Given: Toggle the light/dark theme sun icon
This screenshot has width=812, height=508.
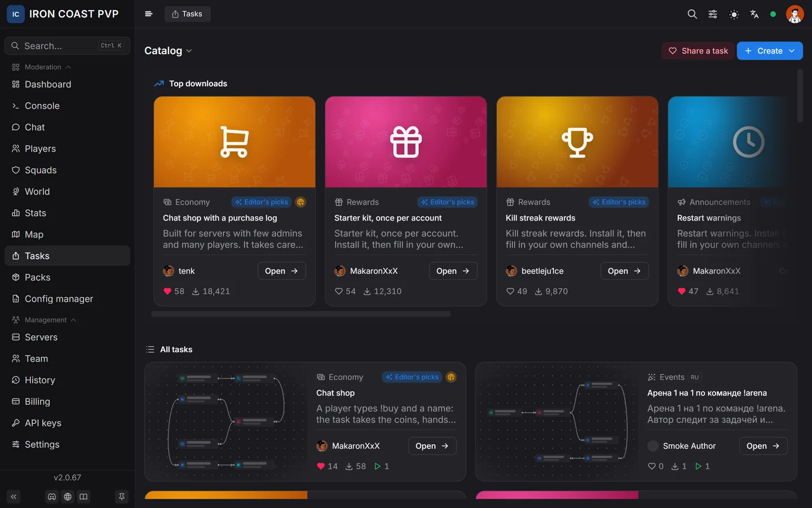Looking at the screenshot, I should (734, 14).
